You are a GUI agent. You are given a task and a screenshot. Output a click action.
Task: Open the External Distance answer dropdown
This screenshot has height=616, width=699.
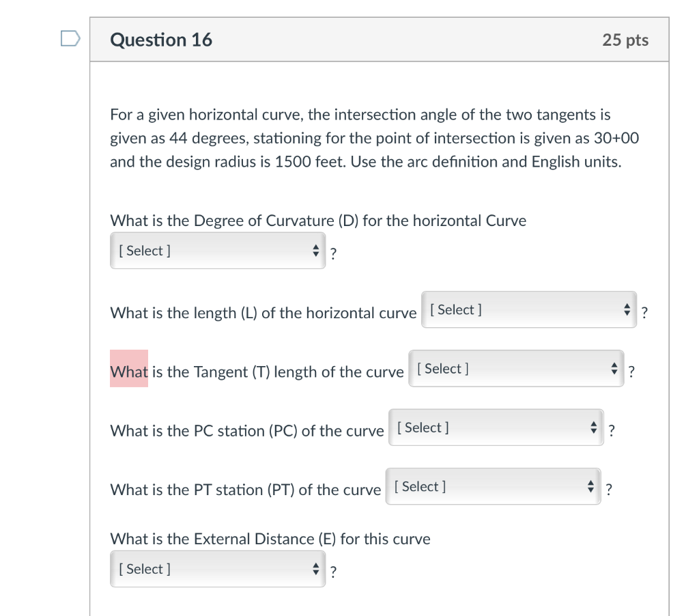[x=205, y=568]
